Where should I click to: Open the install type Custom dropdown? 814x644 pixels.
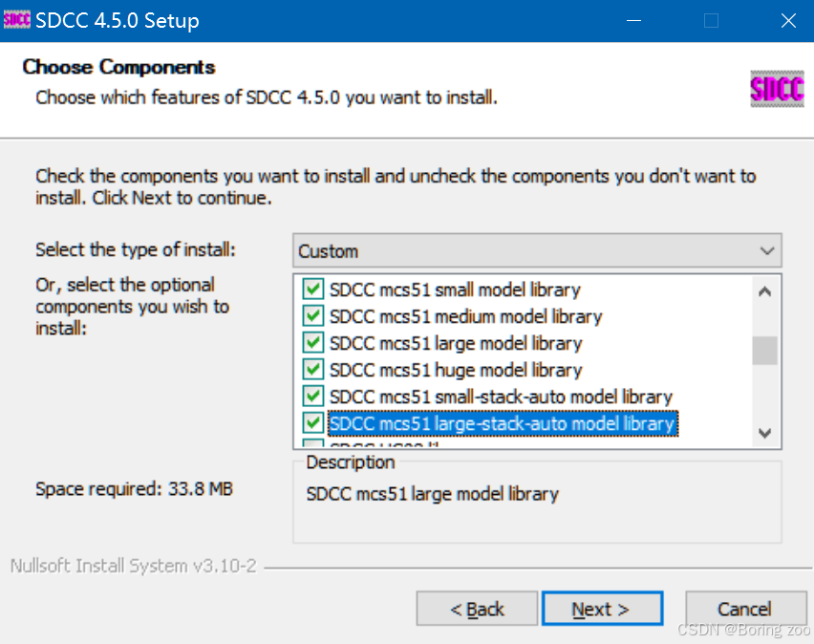coord(537,251)
